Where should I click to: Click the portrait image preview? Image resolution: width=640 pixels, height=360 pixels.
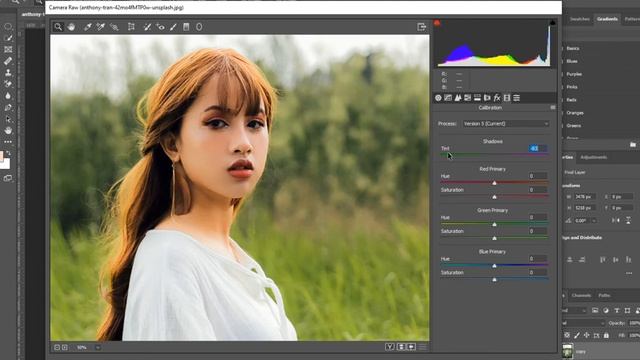(x=240, y=187)
